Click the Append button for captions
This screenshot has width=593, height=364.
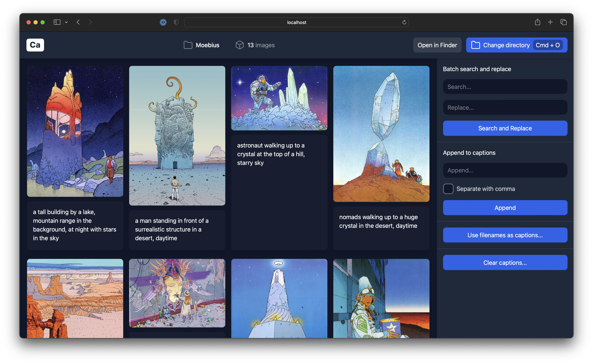(505, 207)
